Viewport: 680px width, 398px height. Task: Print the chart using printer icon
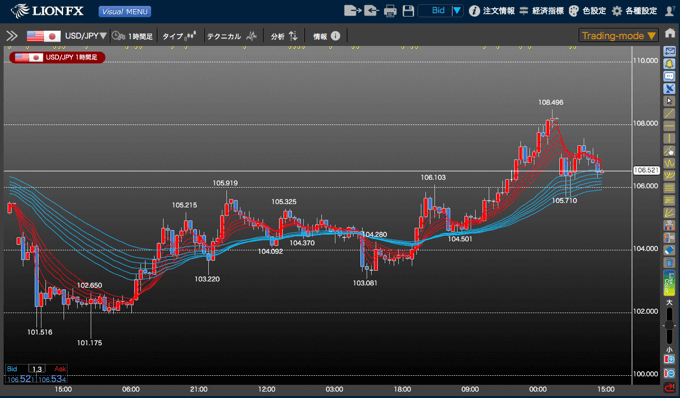coord(390,11)
